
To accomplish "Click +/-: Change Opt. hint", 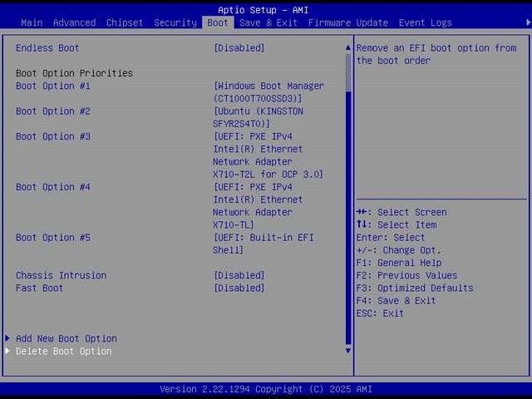I will pyautogui.click(x=399, y=250).
